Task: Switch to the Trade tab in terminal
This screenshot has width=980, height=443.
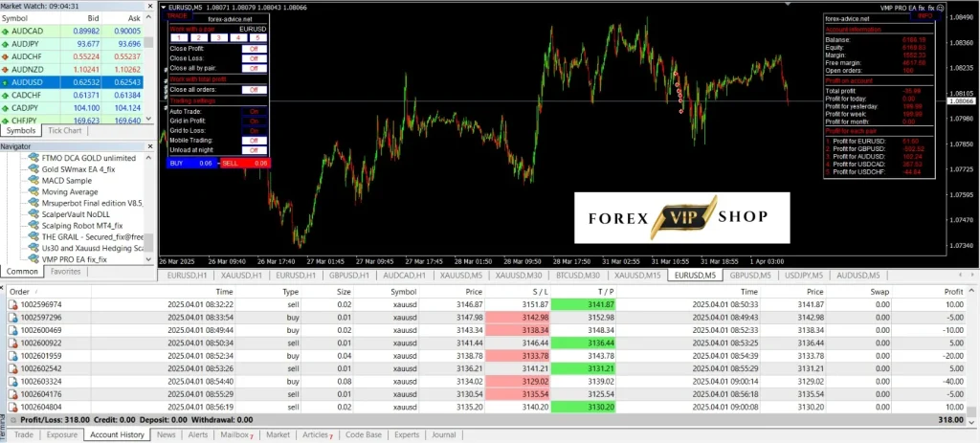Action: tap(24, 435)
